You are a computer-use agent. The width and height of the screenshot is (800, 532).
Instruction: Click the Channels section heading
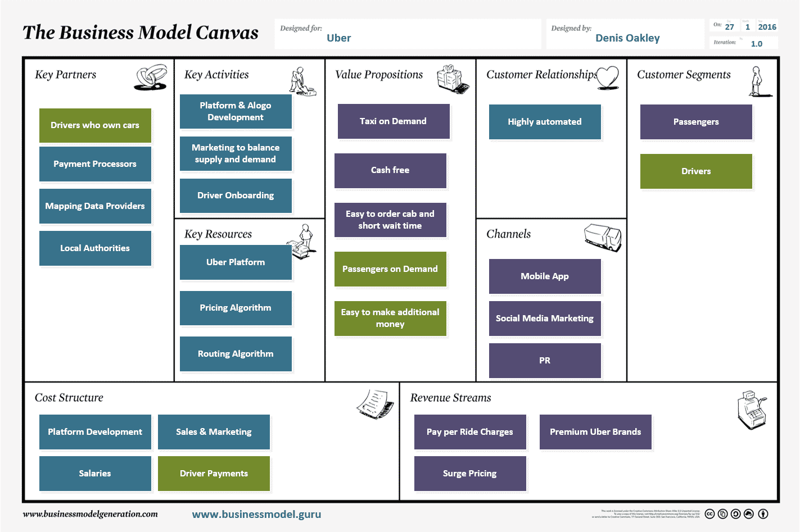508,234
